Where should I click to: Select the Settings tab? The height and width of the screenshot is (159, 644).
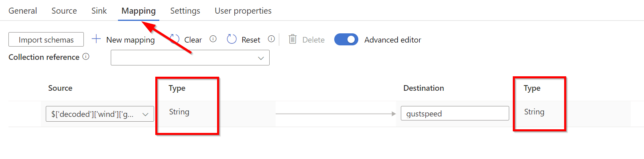185,11
